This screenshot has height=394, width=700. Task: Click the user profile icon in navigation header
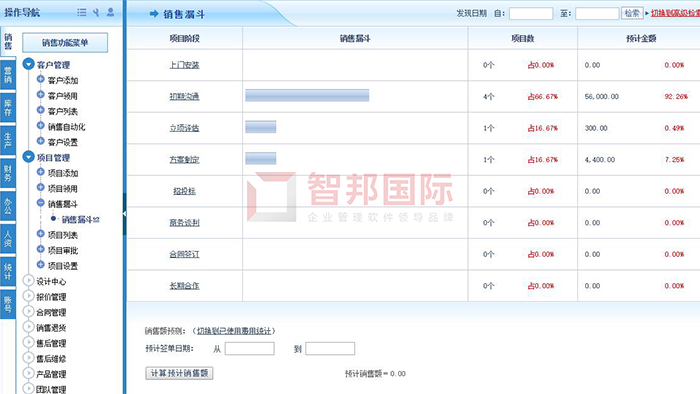[110, 12]
